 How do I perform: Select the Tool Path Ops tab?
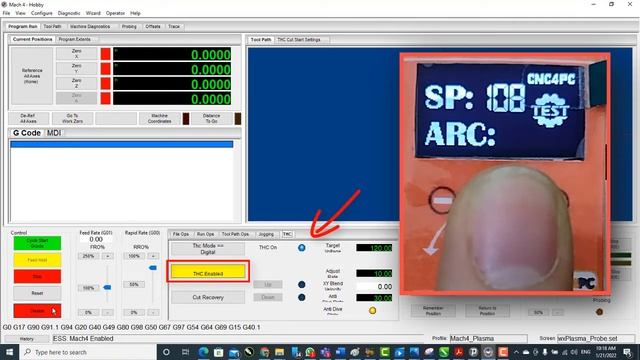(236, 234)
